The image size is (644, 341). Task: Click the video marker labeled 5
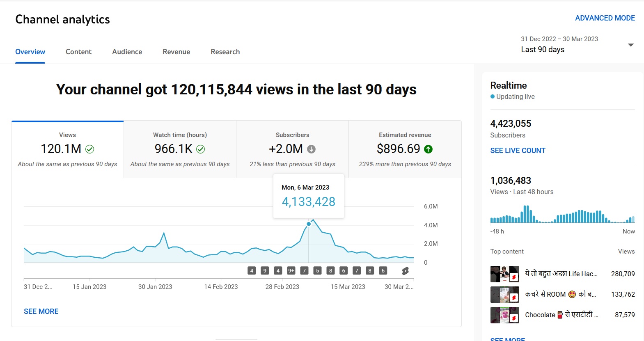[317, 270]
